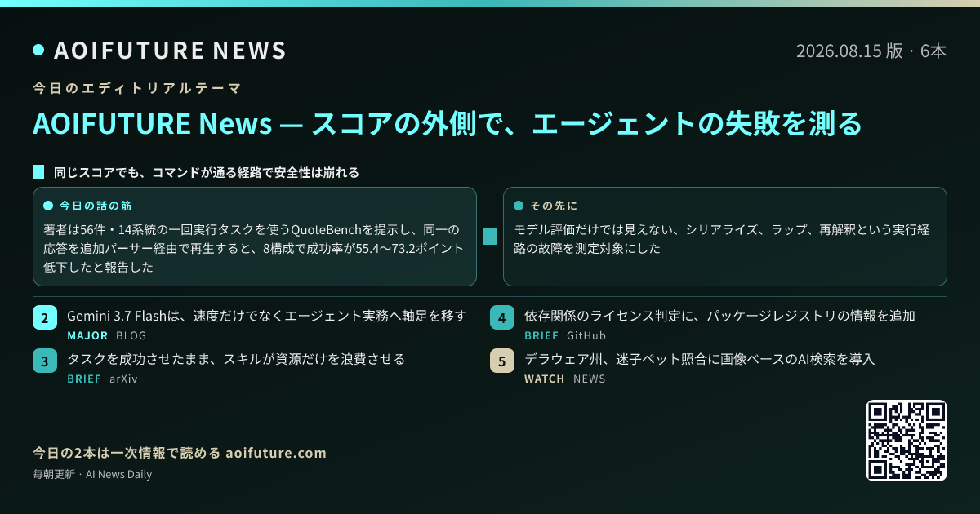Click the QuoteBench summary paragraph in left card

point(254,248)
